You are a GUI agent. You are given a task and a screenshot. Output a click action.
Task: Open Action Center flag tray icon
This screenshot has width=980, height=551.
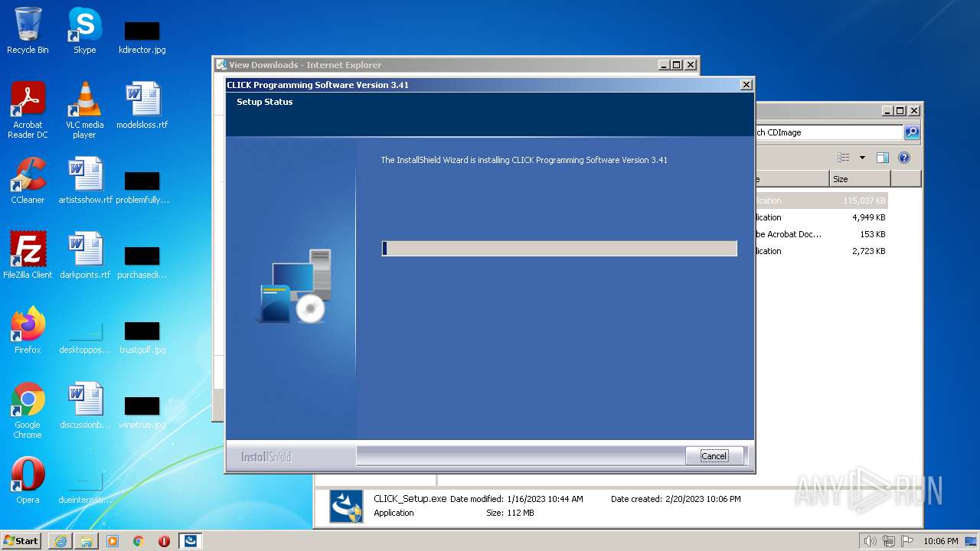(906, 541)
